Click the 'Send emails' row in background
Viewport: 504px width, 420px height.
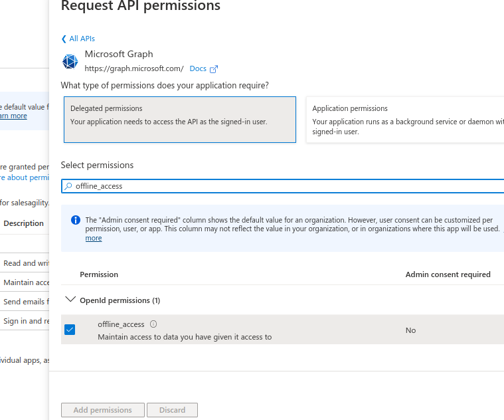pyautogui.click(x=25, y=302)
